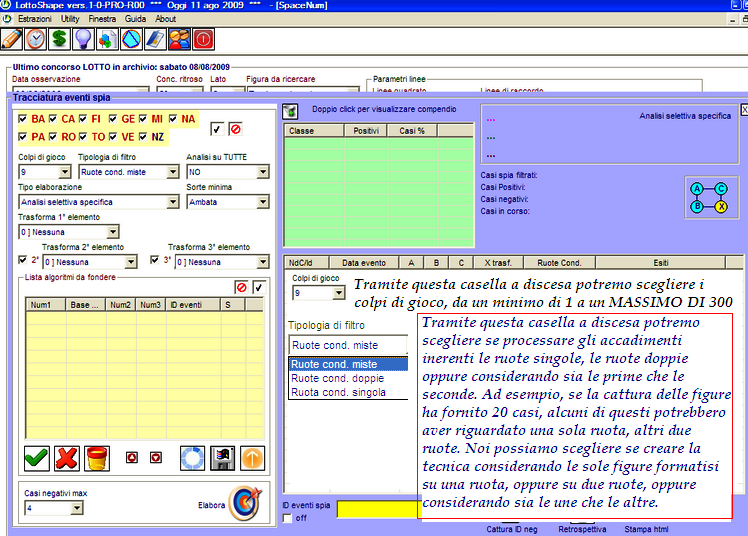Click the blue ring refresh icon
The width and height of the screenshot is (748, 536).
(x=192, y=458)
